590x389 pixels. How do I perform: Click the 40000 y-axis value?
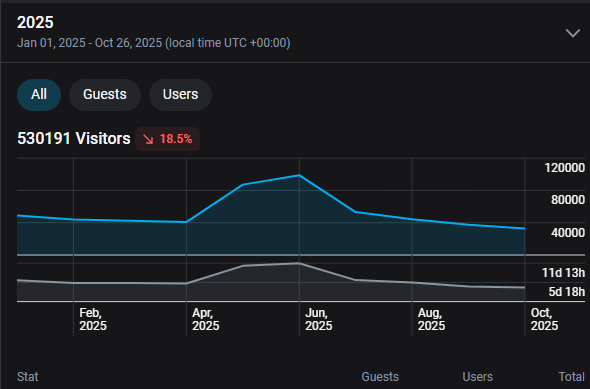[x=568, y=233]
